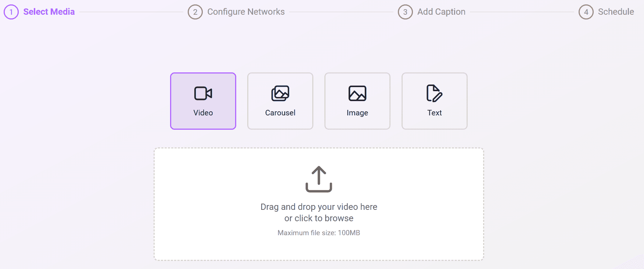The image size is (644, 269).
Task: Select the Video media type icon
Action: coord(203,93)
